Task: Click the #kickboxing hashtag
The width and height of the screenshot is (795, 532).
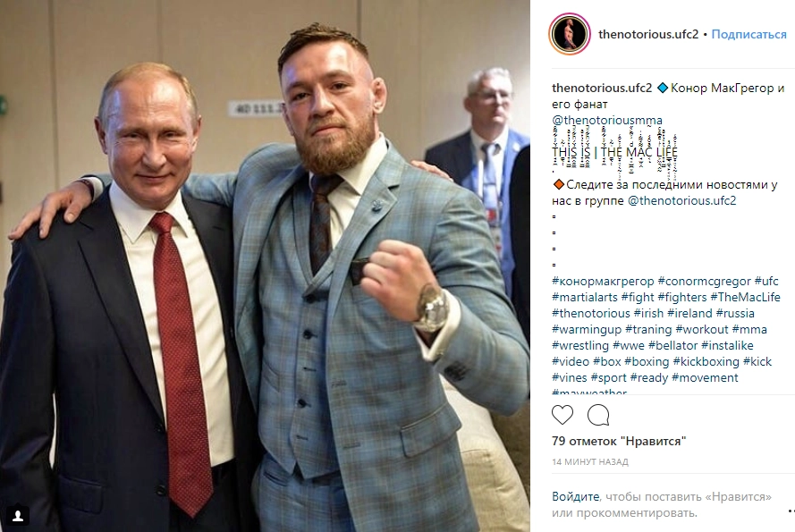Action: coord(706,361)
